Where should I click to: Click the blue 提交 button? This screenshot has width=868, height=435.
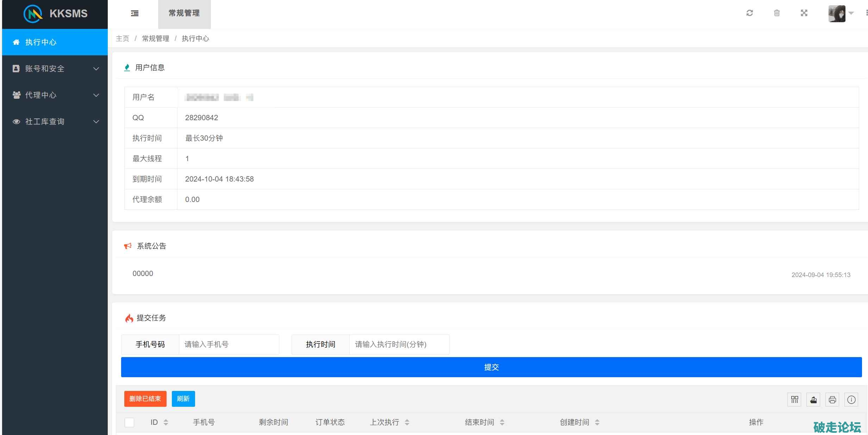click(x=491, y=367)
